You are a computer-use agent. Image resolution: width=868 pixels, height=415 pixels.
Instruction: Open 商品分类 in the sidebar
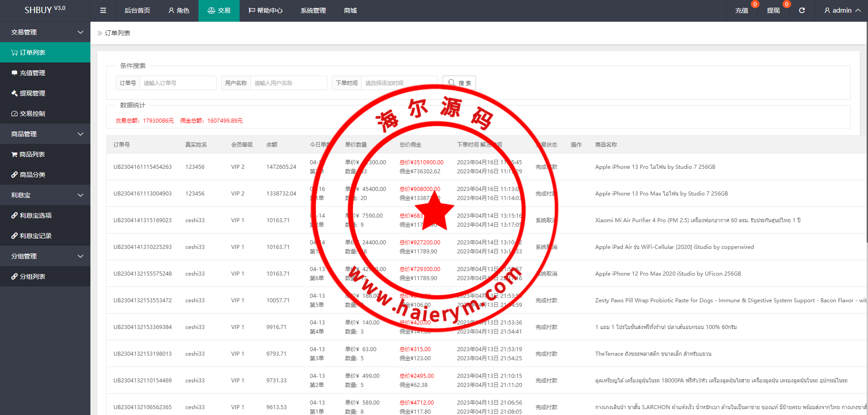pos(32,175)
